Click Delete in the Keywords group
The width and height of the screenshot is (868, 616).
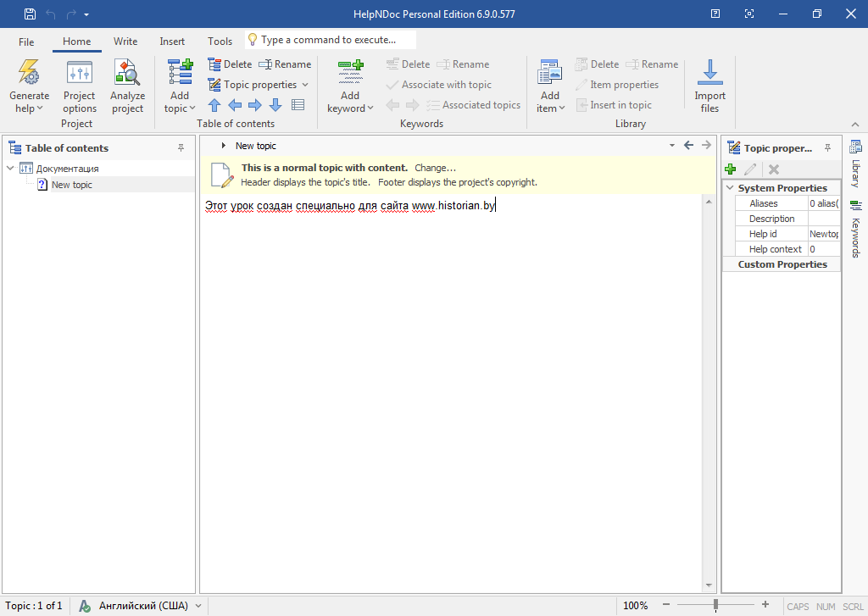[x=408, y=64]
